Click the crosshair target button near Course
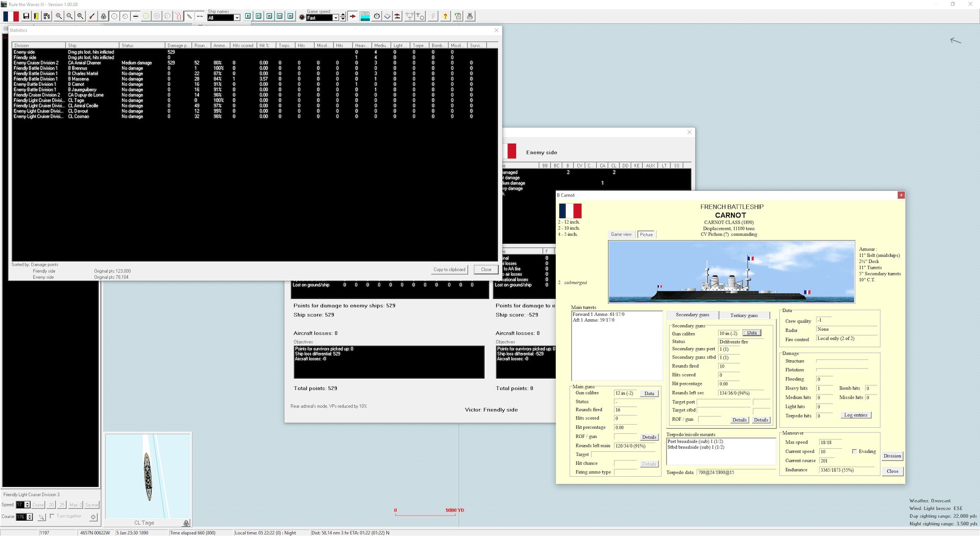The image size is (980, 536). pos(93,517)
